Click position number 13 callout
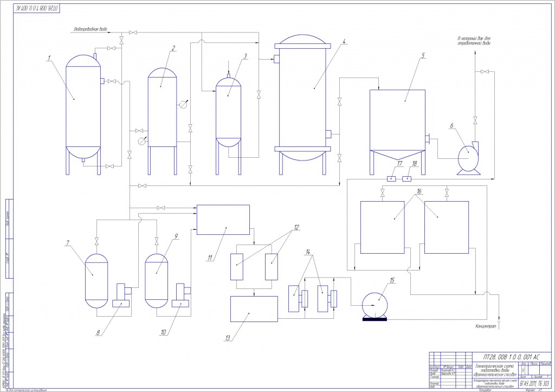Screen dimensions: 555x392 (228, 338)
